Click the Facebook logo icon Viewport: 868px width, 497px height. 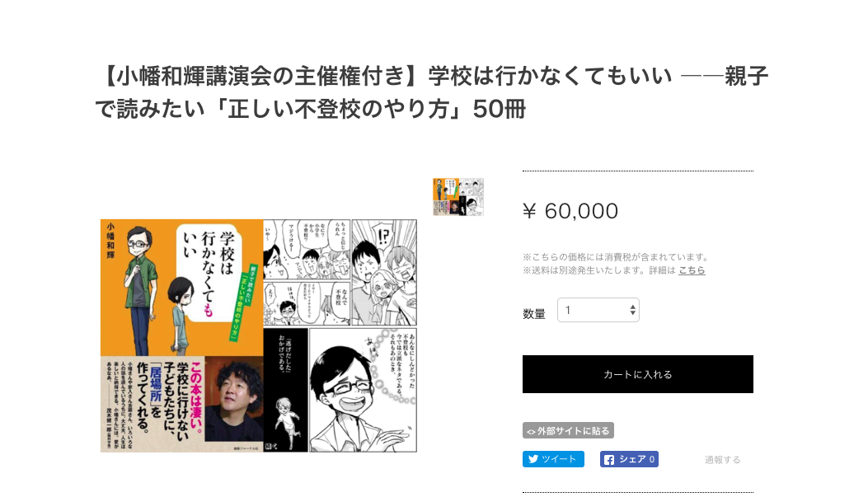pos(609,459)
